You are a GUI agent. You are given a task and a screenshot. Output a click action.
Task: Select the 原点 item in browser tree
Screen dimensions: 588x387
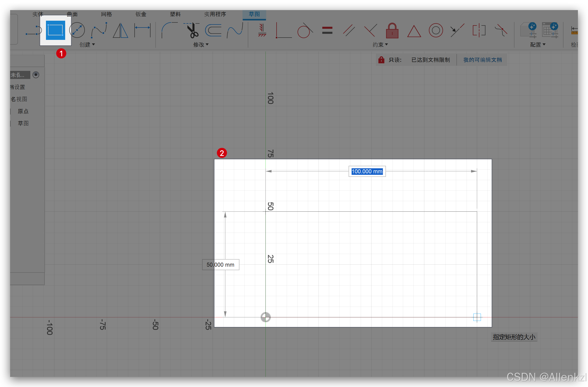23,111
